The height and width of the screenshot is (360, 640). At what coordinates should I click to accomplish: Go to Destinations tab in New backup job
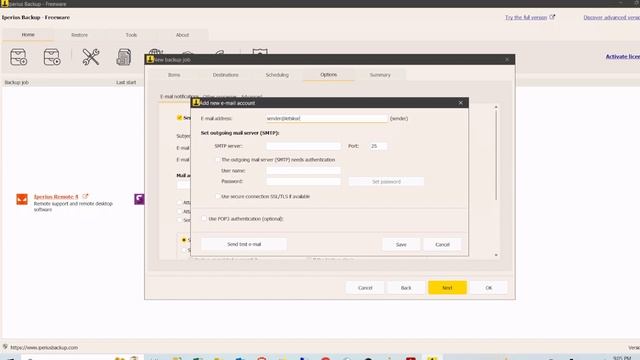225,75
